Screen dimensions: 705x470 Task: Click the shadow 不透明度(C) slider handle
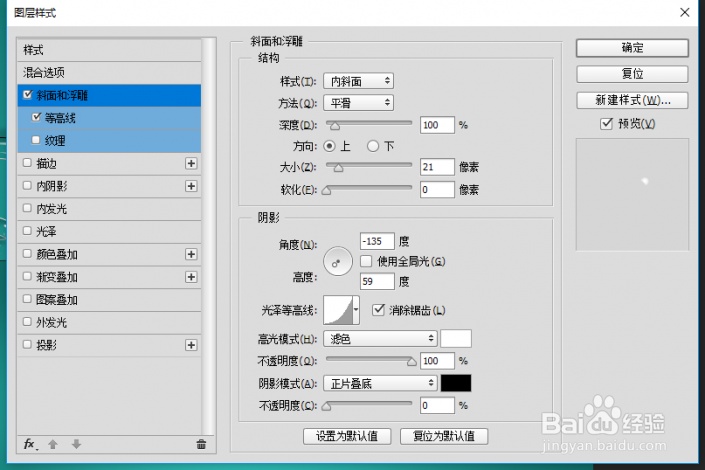click(327, 407)
